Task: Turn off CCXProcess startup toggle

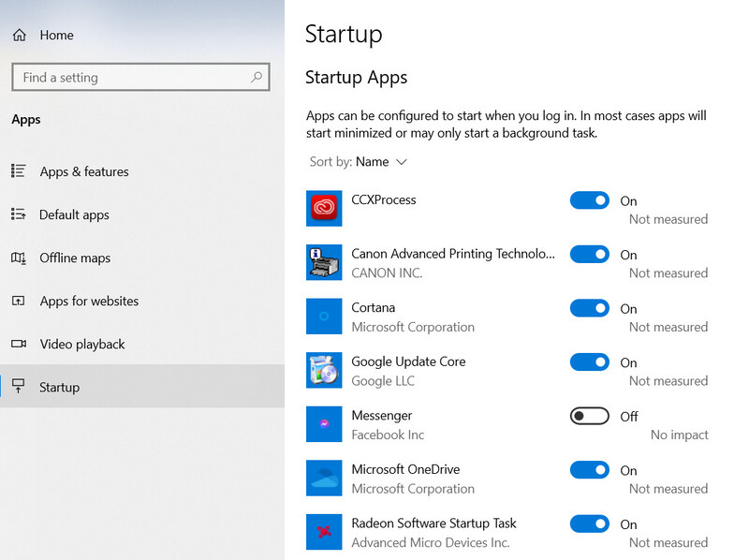Action: click(590, 200)
